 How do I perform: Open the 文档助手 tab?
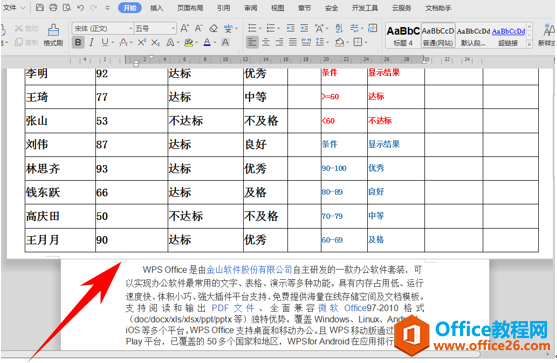pos(438,8)
